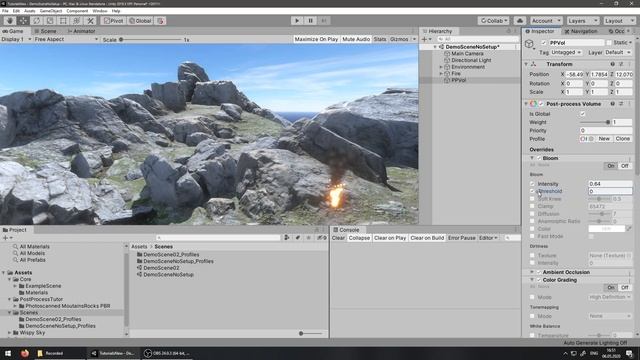The width and height of the screenshot is (640, 360).
Task: Switch to the Animator tab
Action: coord(81,31)
